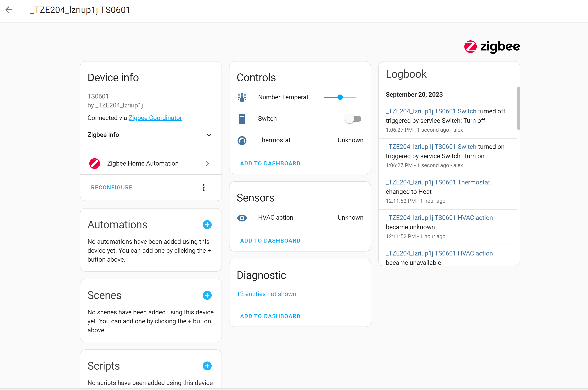Show the +2 entities not shown in Diagnostic
The height and width of the screenshot is (390, 588).
click(x=266, y=294)
